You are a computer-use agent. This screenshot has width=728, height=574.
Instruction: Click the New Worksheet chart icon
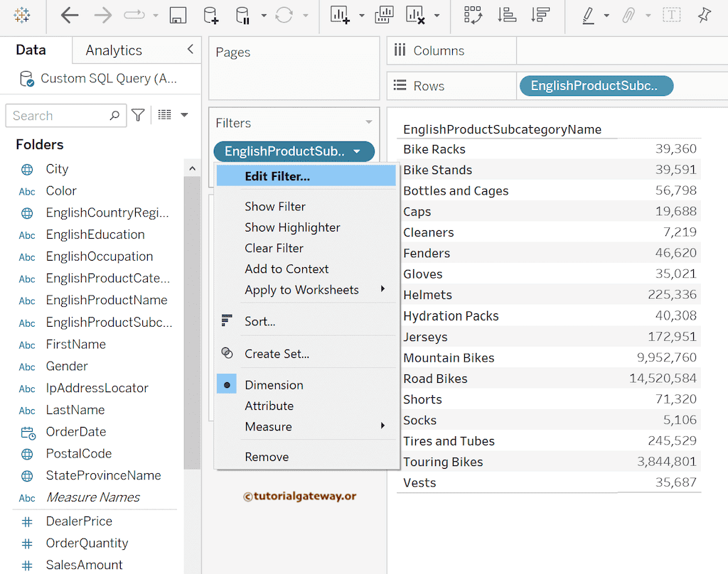tap(341, 16)
